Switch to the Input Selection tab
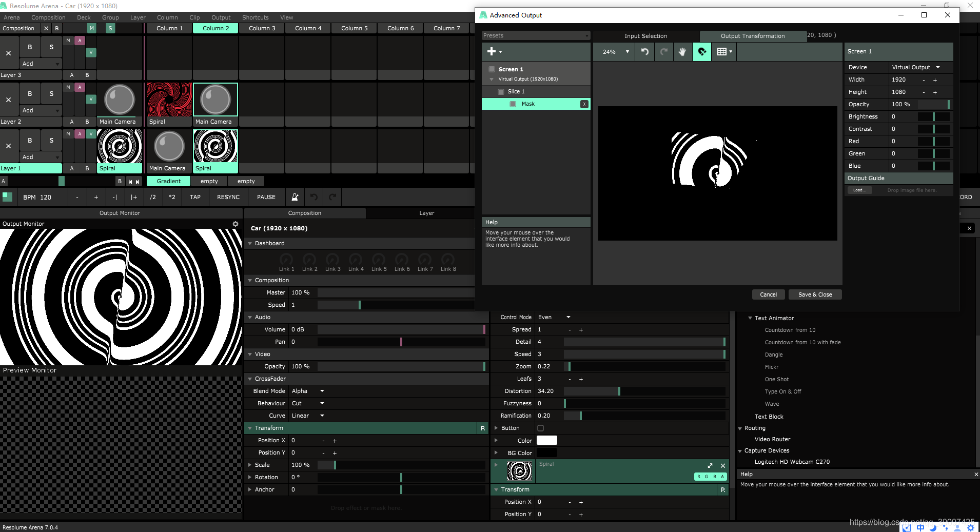 click(645, 36)
